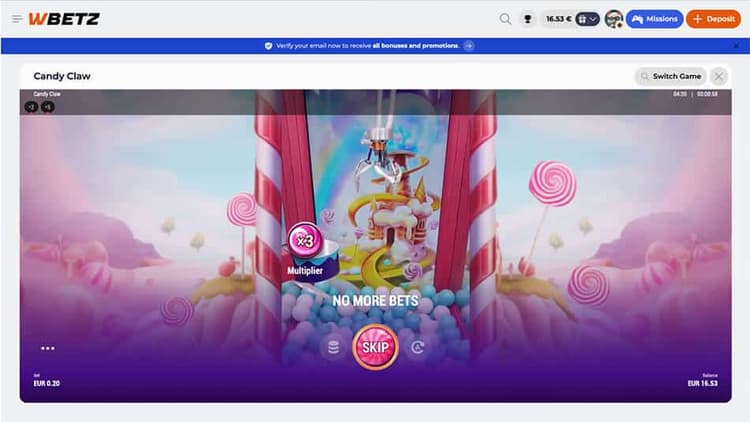
Task: Toggle the autoplay icon right of SKIP
Action: (418, 347)
